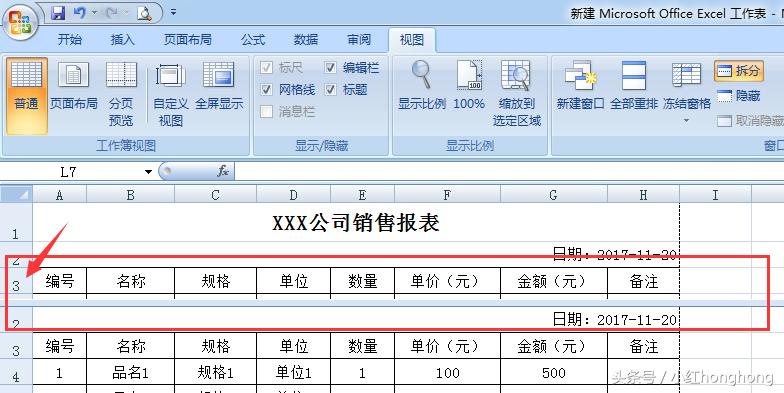This screenshot has height=393, width=784.
Task: Switch to the 开始 ribbon tab
Action: click(x=70, y=40)
